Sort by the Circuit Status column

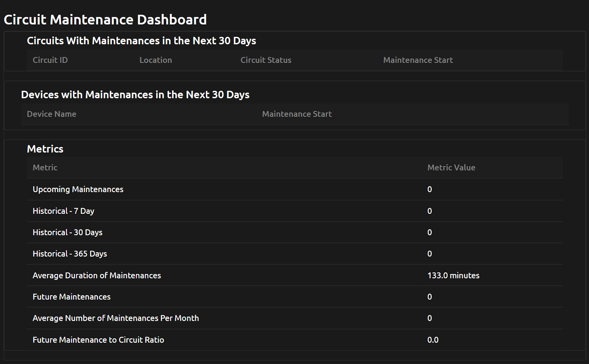click(x=266, y=60)
